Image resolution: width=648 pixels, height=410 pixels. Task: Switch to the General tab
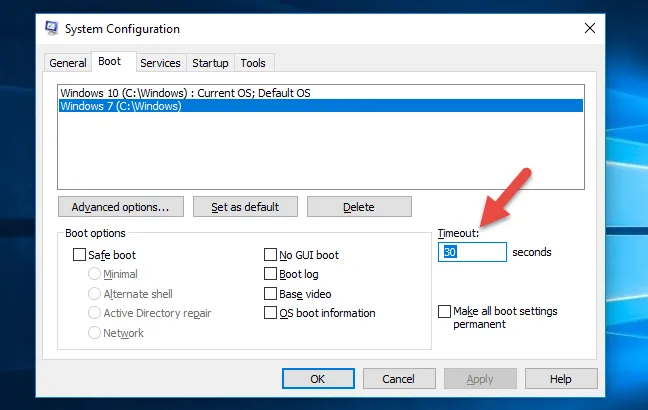(68, 63)
